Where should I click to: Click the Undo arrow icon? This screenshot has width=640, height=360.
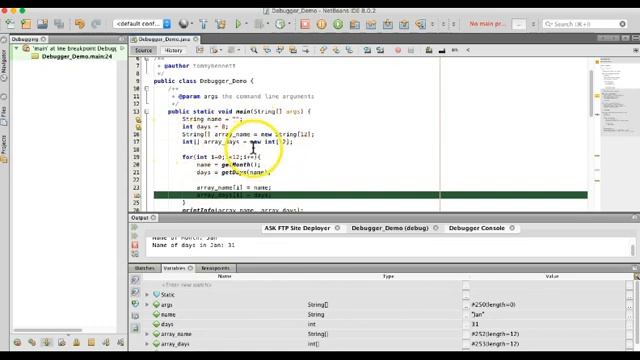point(80,24)
